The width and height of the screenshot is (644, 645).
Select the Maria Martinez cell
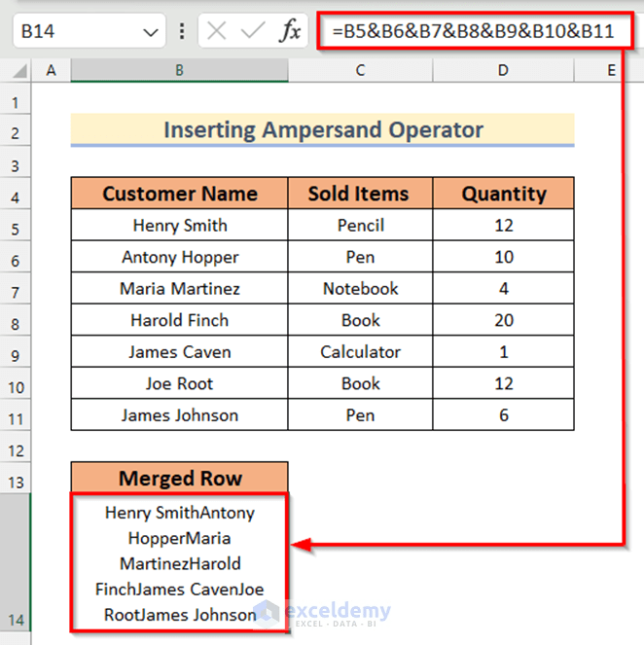[x=180, y=288]
